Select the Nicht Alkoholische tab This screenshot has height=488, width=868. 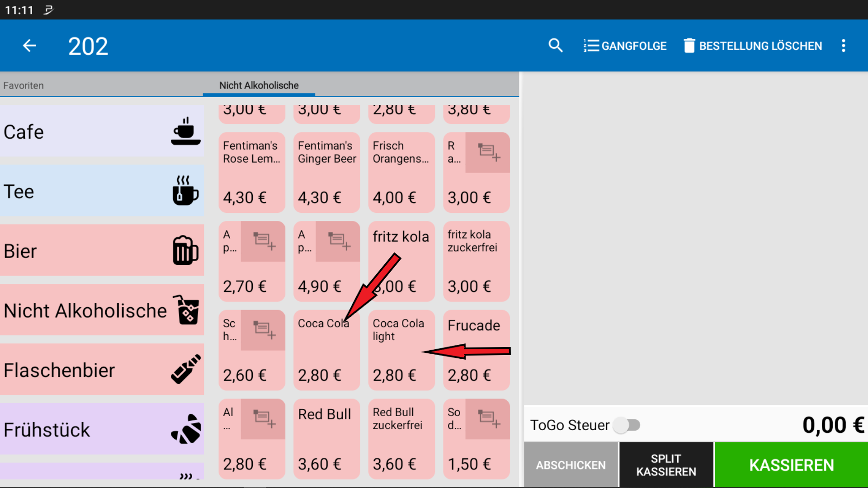[x=259, y=85]
